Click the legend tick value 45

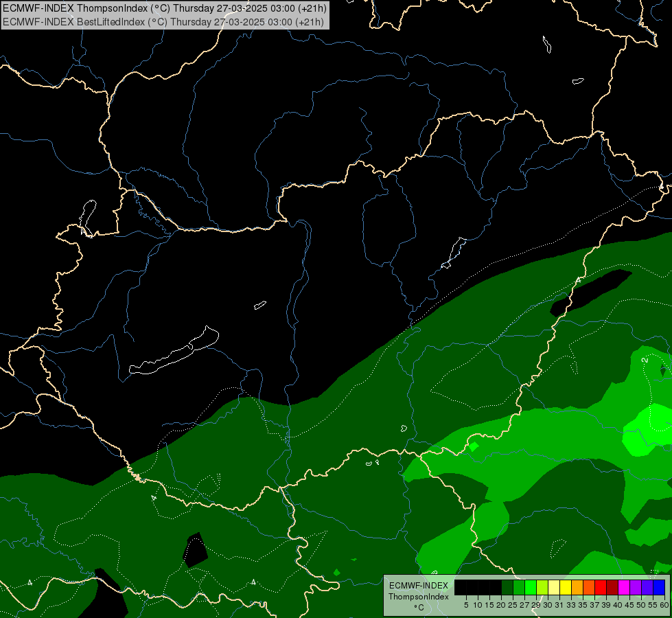630,605
